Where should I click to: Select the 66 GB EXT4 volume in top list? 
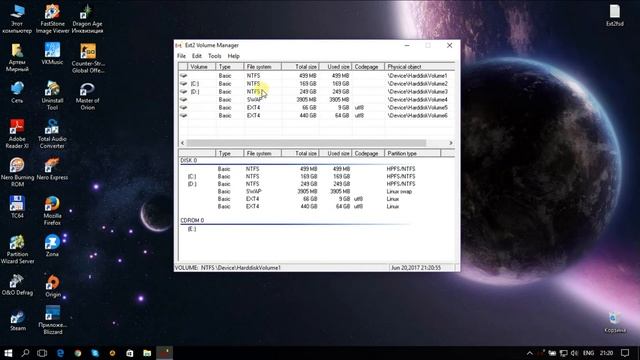click(x=316, y=107)
